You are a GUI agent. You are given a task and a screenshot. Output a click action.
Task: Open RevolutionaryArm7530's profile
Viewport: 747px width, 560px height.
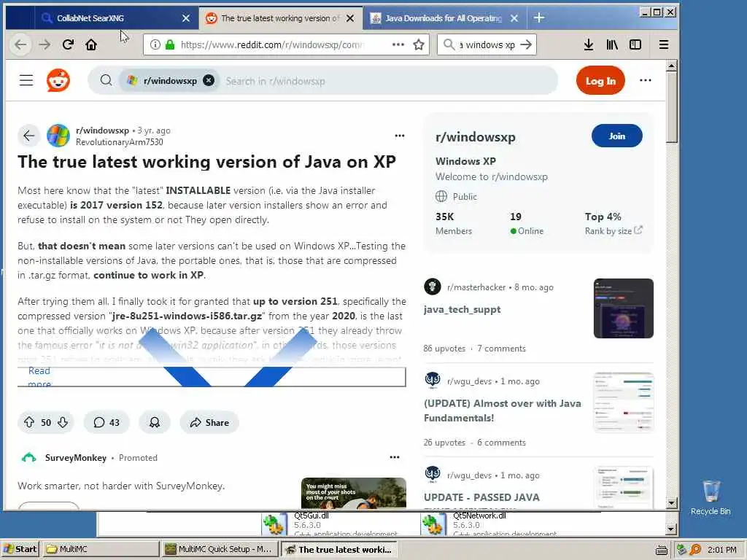[119, 142]
